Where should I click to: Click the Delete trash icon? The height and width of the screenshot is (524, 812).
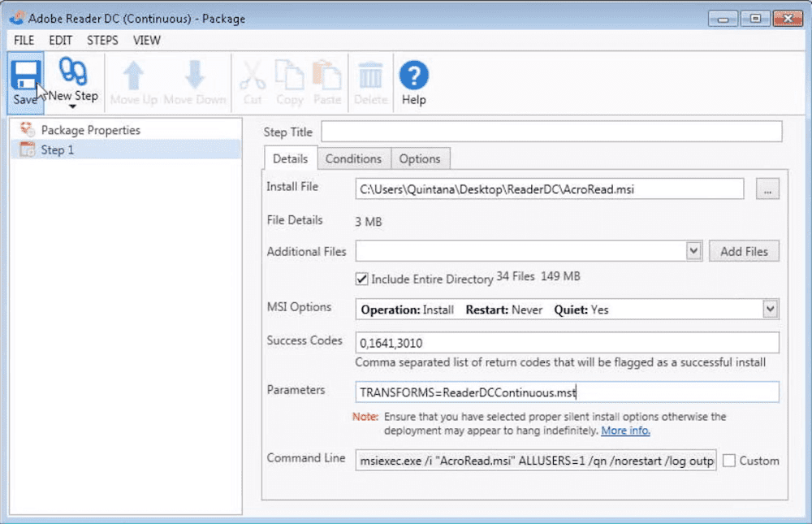[370, 76]
